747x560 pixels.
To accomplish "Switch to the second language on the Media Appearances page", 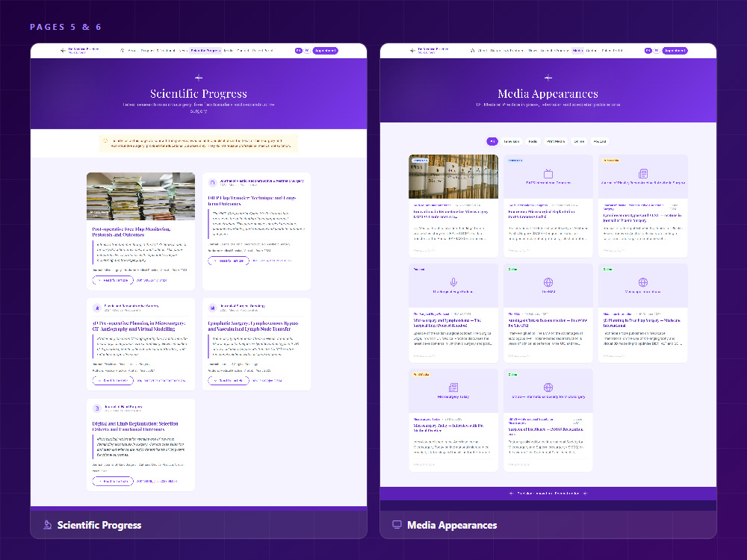I will point(657,51).
